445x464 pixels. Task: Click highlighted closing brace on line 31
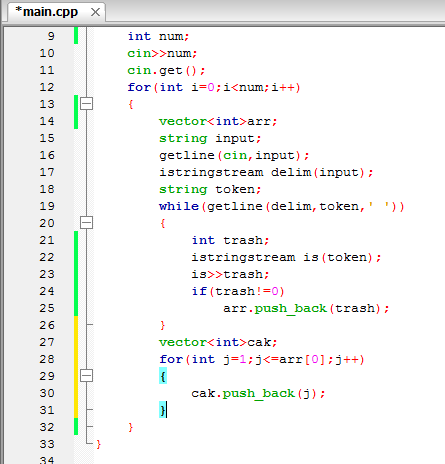[163, 410]
